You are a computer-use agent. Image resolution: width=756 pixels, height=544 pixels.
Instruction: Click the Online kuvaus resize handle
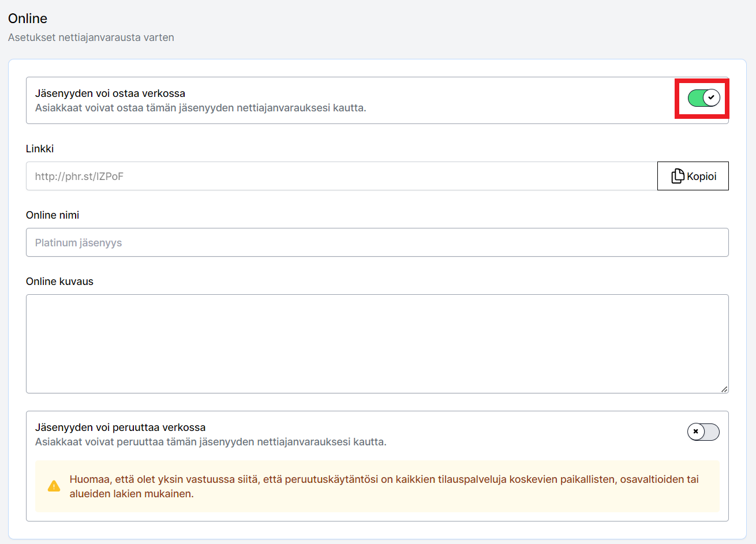coord(724,389)
